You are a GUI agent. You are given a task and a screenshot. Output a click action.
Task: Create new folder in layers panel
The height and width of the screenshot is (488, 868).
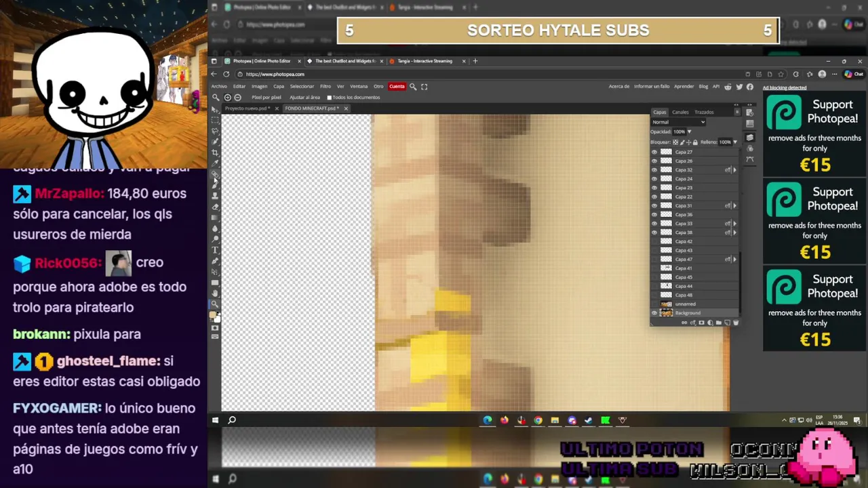click(719, 323)
